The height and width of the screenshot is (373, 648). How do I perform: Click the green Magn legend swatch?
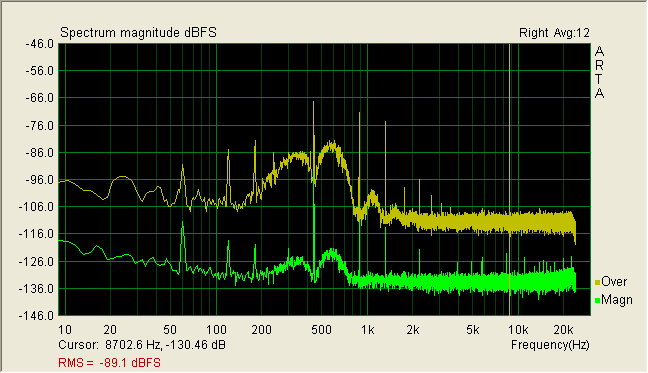[x=597, y=301]
